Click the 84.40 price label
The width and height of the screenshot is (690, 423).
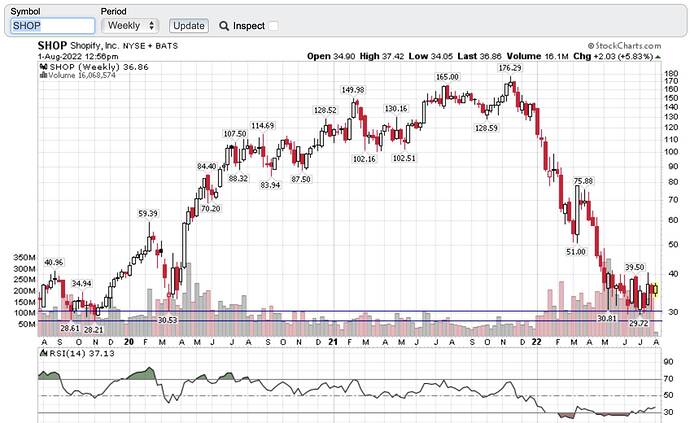click(206, 166)
